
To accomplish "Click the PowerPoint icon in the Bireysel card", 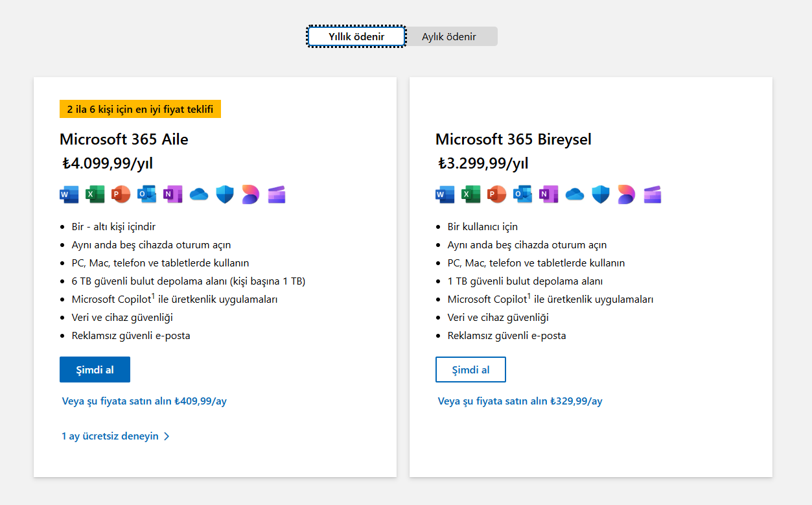I will 497,194.
